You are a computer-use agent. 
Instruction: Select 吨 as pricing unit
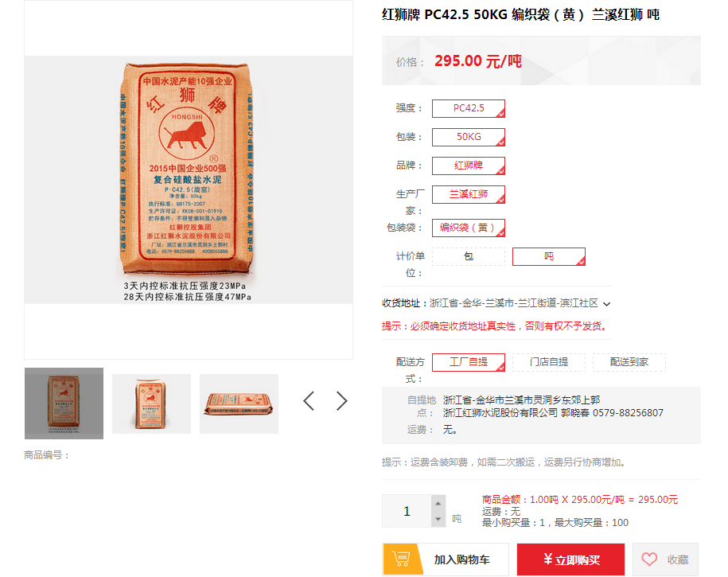(549, 256)
